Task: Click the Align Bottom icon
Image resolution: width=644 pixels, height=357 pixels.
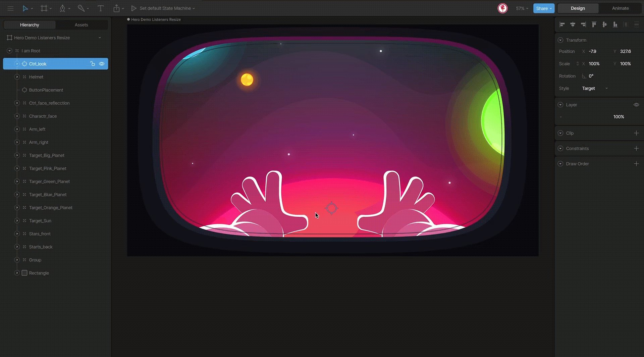Action: 615,24
